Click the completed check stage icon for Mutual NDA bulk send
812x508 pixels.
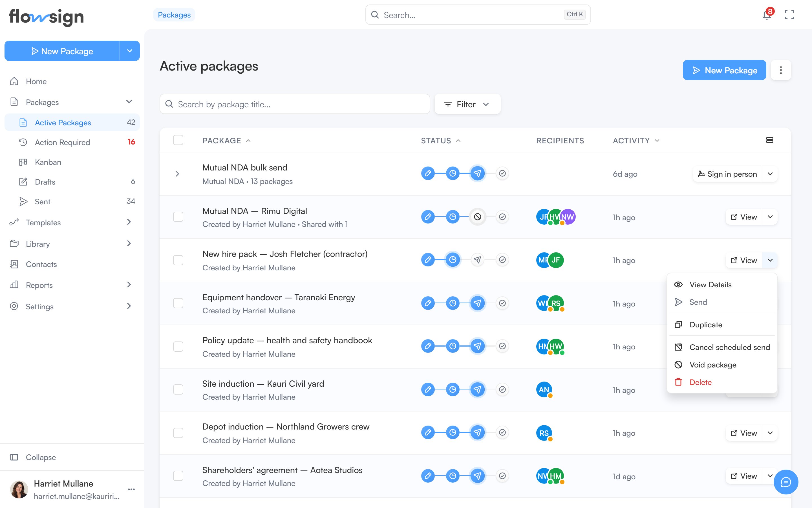point(502,173)
